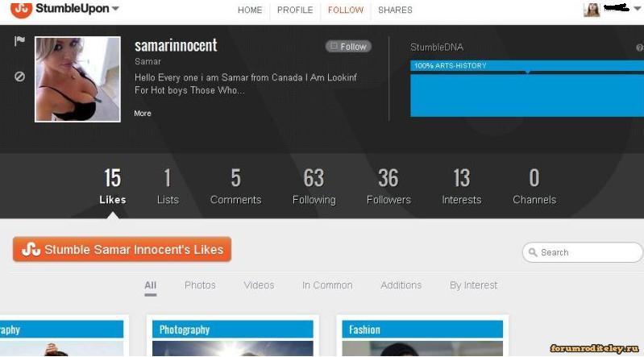Follow samarinnocent with the Follow button
The image size is (644, 357).
[x=348, y=47]
